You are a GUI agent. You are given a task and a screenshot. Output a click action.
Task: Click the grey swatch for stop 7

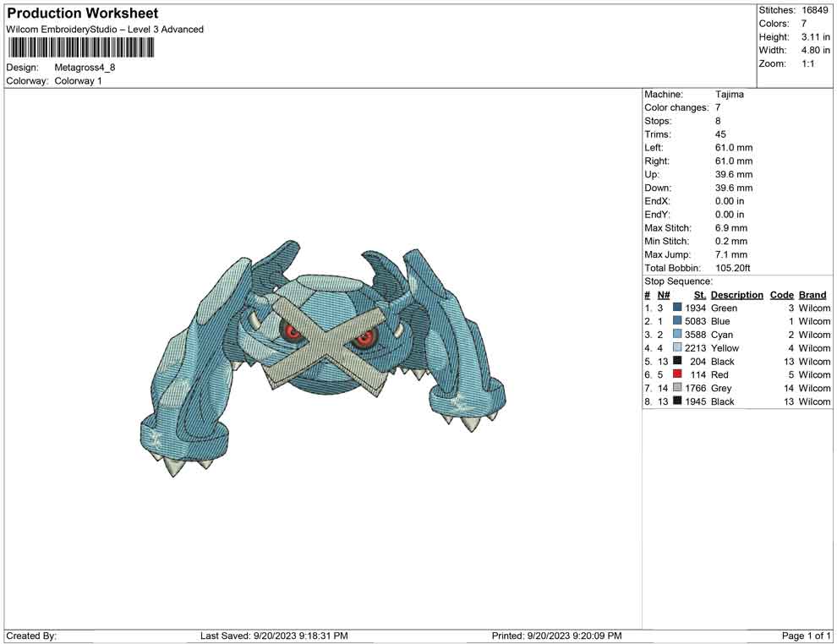677,387
